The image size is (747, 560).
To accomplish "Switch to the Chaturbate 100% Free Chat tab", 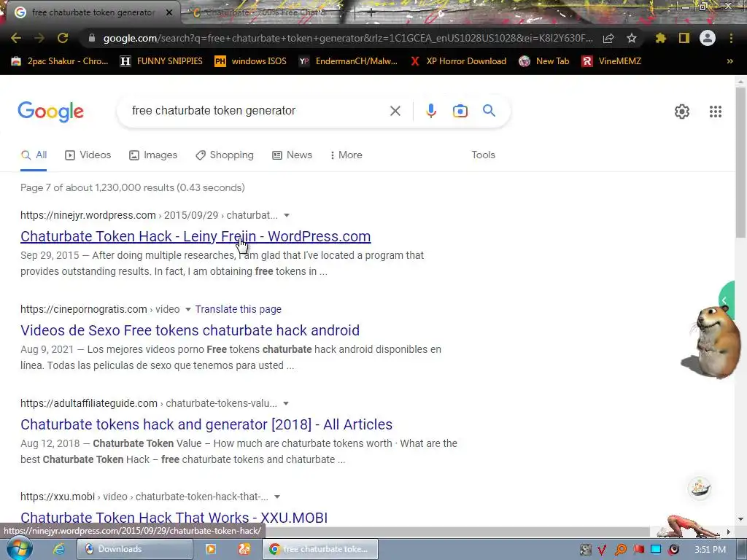I will click(267, 12).
